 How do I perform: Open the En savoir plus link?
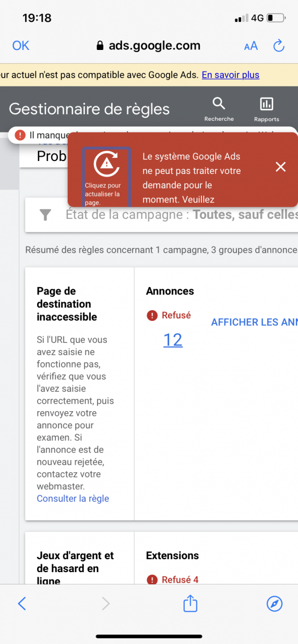tap(230, 75)
